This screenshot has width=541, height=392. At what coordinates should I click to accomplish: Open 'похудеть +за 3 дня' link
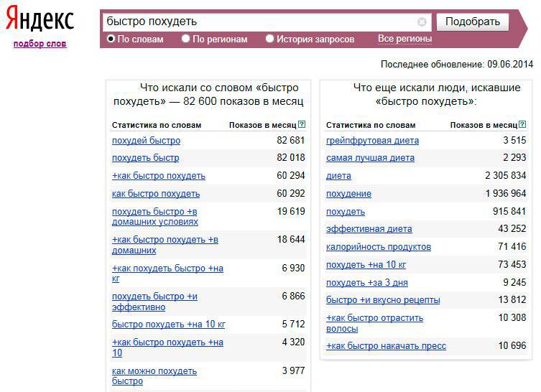(x=366, y=283)
